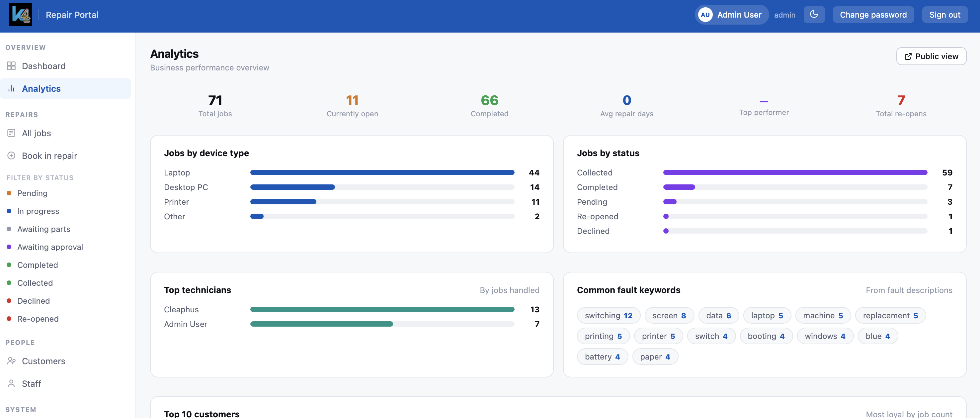This screenshot has width=980, height=418.
Task: Select Analytics in the sidebar
Action: tap(65, 88)
